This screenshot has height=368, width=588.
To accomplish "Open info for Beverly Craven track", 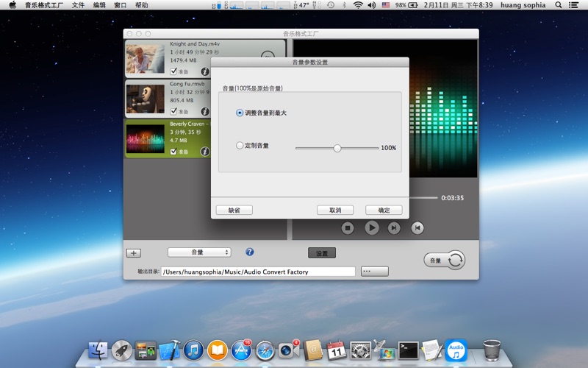I will [205, 152].
